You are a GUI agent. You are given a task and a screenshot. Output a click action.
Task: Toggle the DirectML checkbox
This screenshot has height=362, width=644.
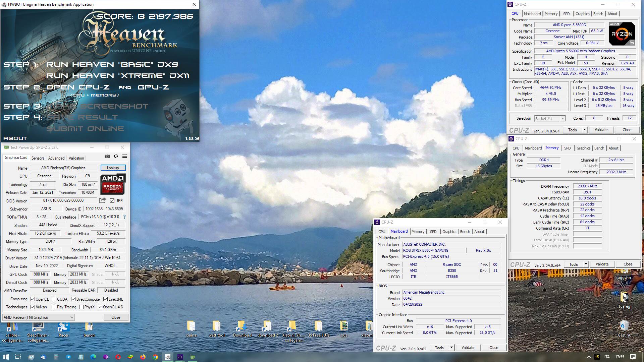coord(105,299)
